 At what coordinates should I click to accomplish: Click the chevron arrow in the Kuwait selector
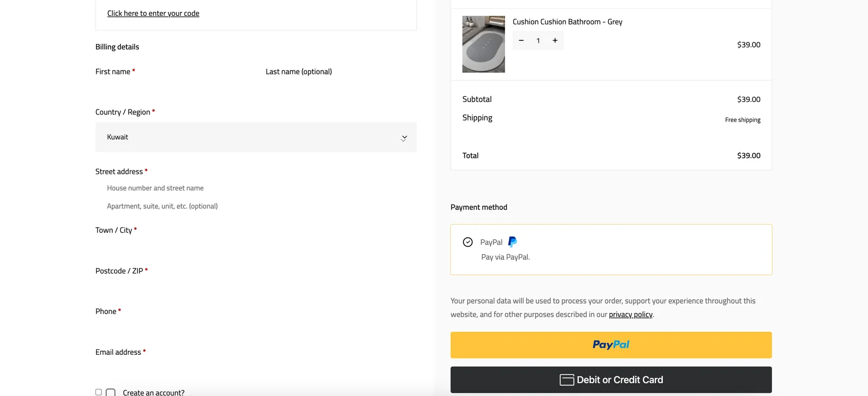click(404, 138)
